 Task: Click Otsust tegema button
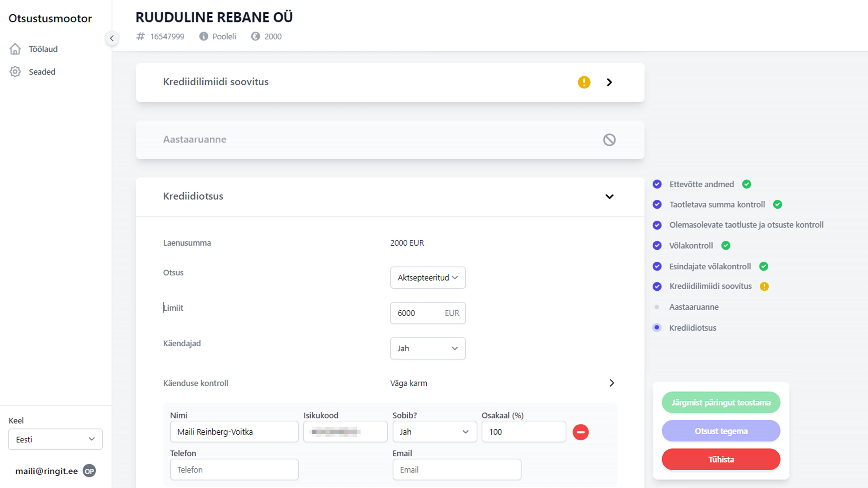pos(721,431)
